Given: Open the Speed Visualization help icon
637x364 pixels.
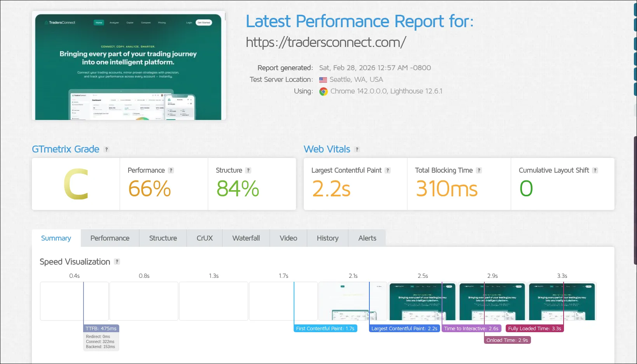Looking at the screenshot, I should (x=117, y=262).
